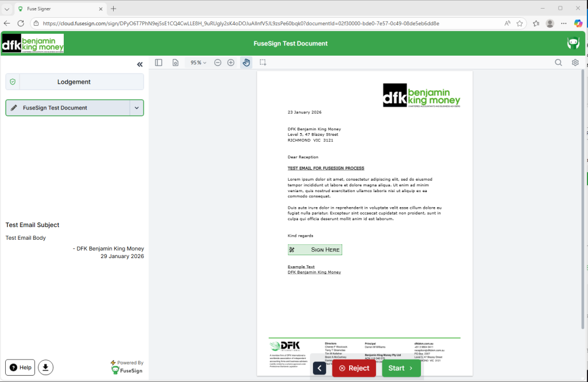Click the back arrow beside Reject
Screen dimensions: 588x382
[319, 368]
